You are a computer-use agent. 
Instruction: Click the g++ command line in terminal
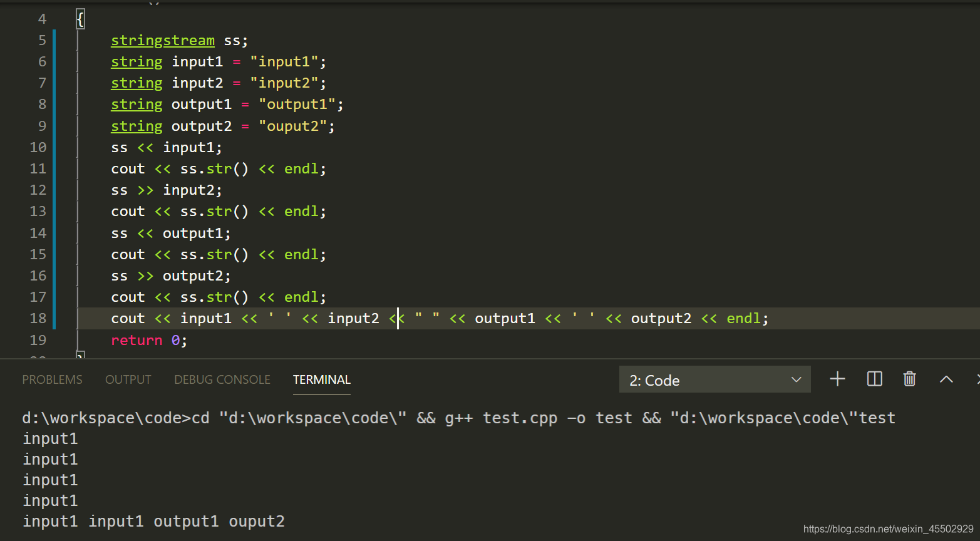click(x=458, y=418)
